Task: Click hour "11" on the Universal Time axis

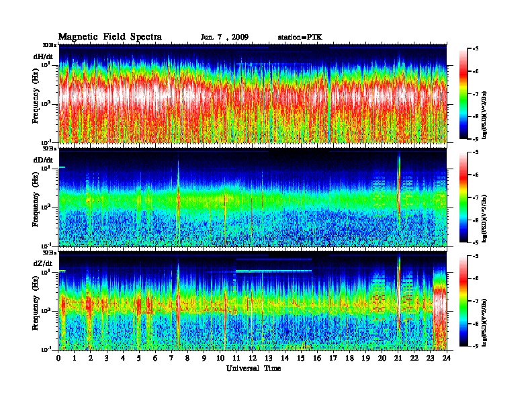Action: point(236,358)
